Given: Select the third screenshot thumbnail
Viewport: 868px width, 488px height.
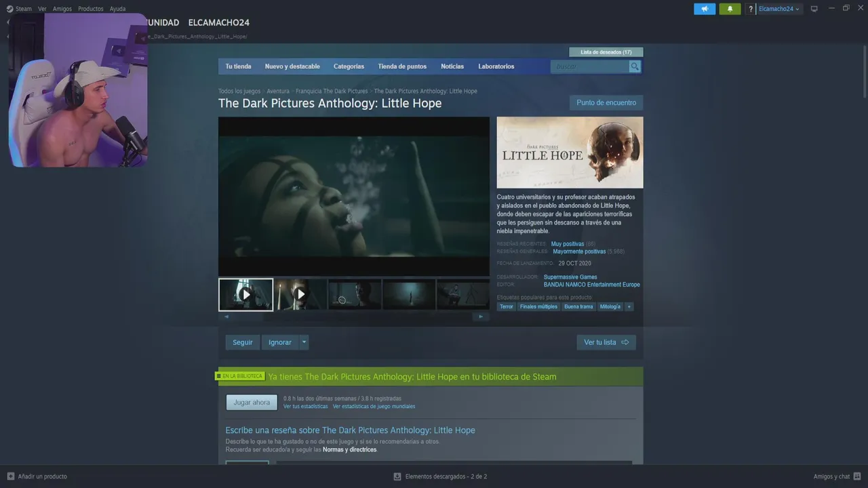Looking at the screenshot, I should point(355,295).
